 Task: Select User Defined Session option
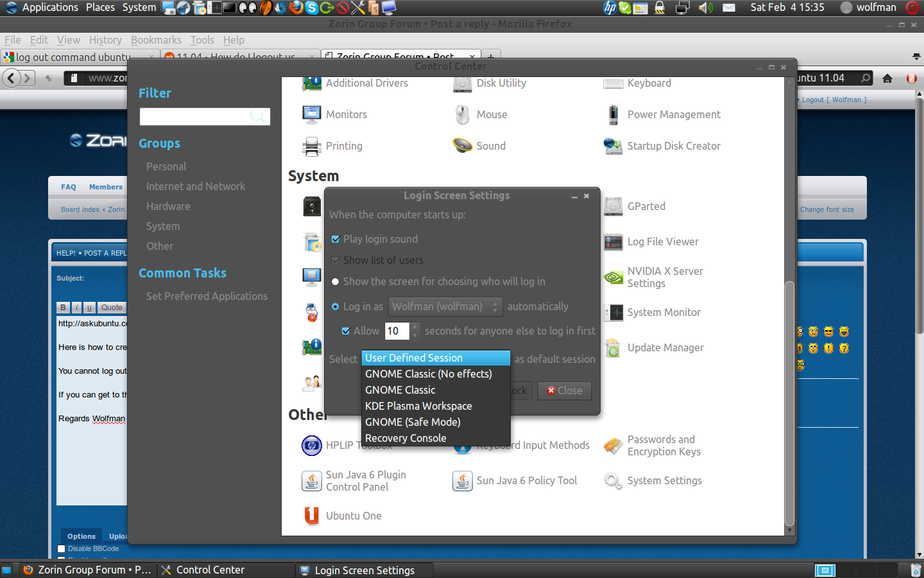tap(436, 358)
